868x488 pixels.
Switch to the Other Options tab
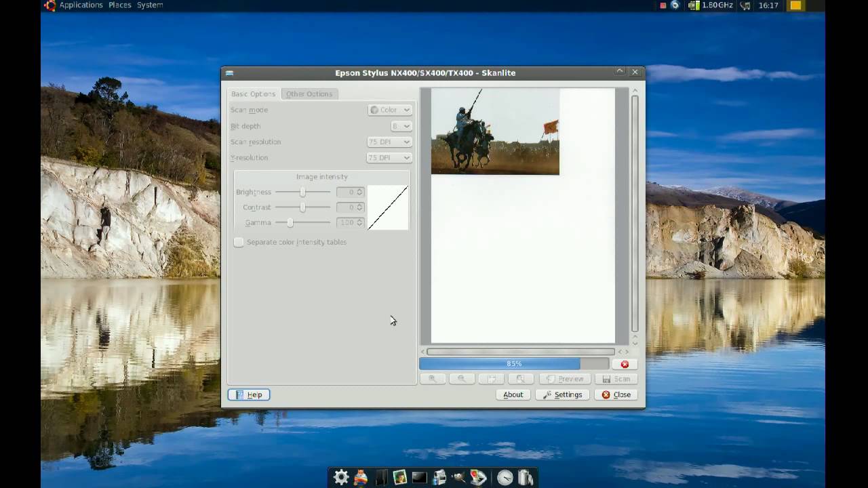(x=309, y=94)
